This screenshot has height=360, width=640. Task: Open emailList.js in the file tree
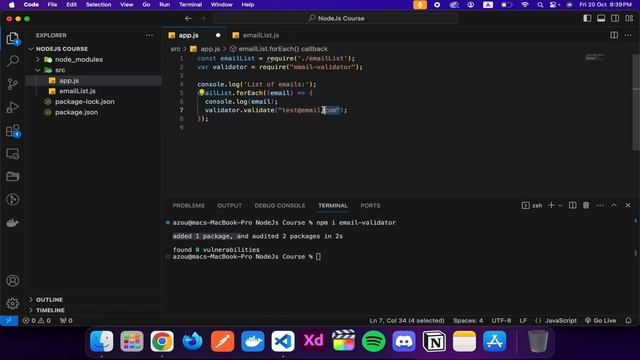[77, 91]
